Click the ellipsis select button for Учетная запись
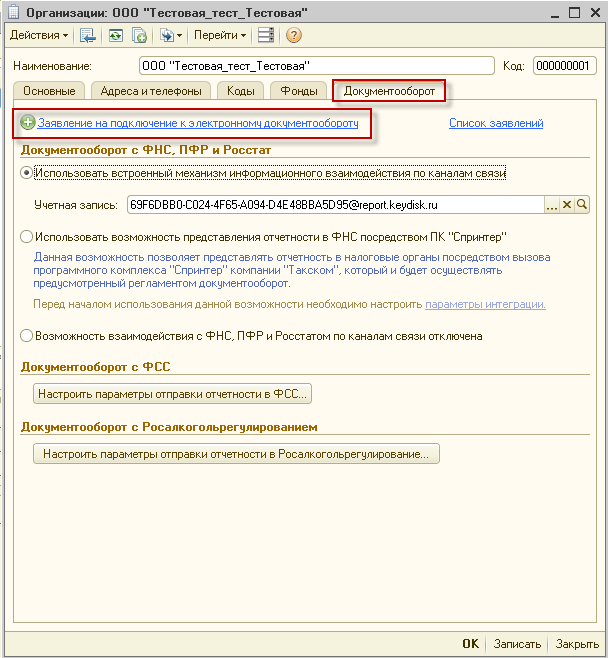This screenshot has width=608, height=658. tap(551, 204)
